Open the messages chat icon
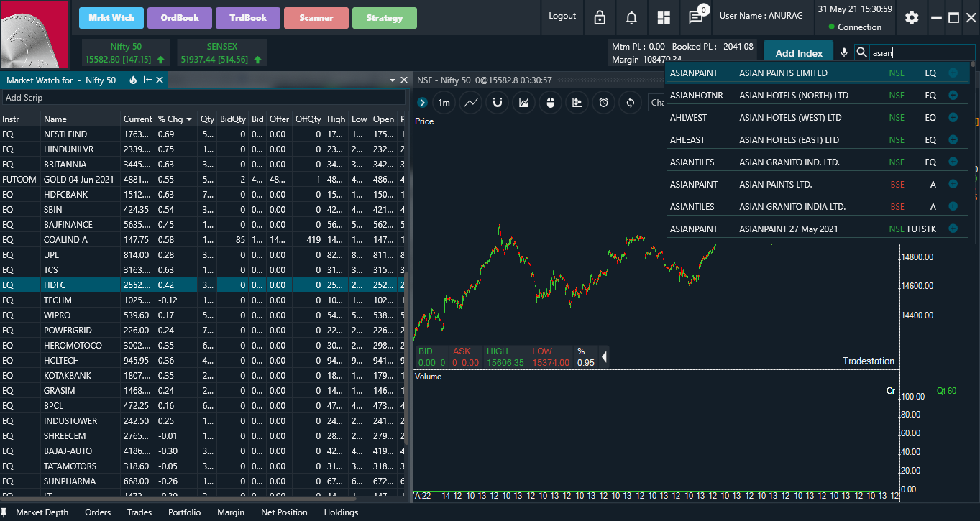Image resolution: width=980 pixels, height=521 pixels. tap(695, 17)
